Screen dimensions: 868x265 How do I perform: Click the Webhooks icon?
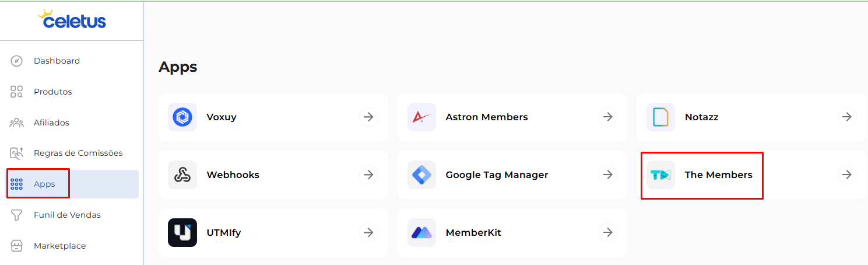pyautogui.click(x=182, y=175)
